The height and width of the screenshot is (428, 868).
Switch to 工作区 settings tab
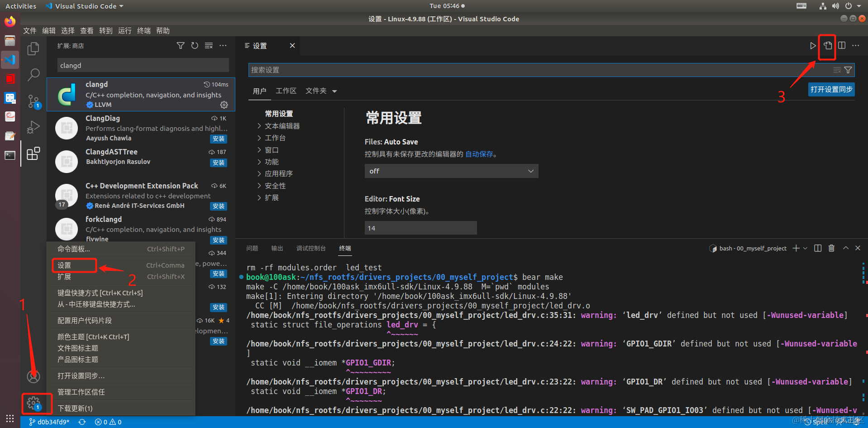(x=286, y=91)
